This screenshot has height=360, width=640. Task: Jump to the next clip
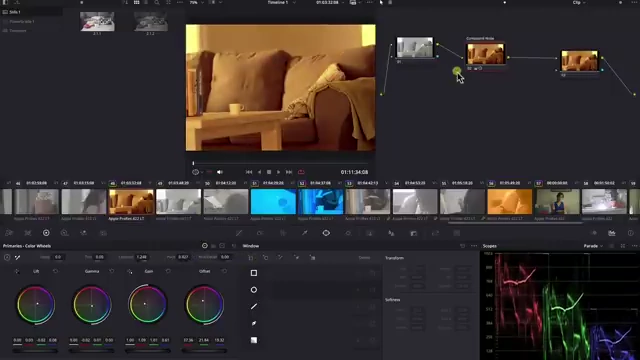click(x=289, y=172)
